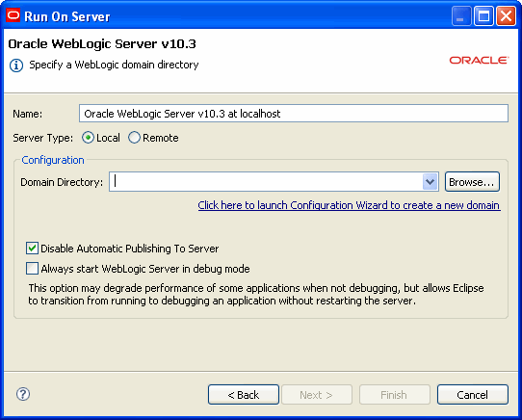Click the Finish button

point(395,395)
